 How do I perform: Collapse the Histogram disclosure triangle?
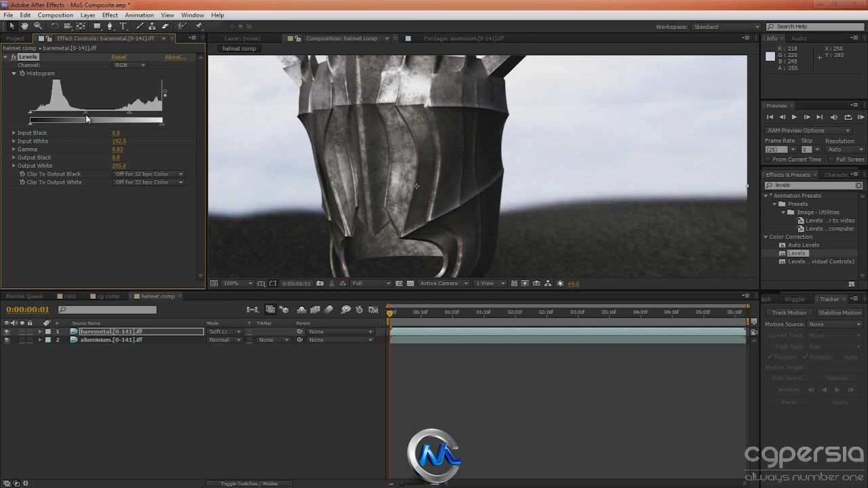click(x=14, y=73)
